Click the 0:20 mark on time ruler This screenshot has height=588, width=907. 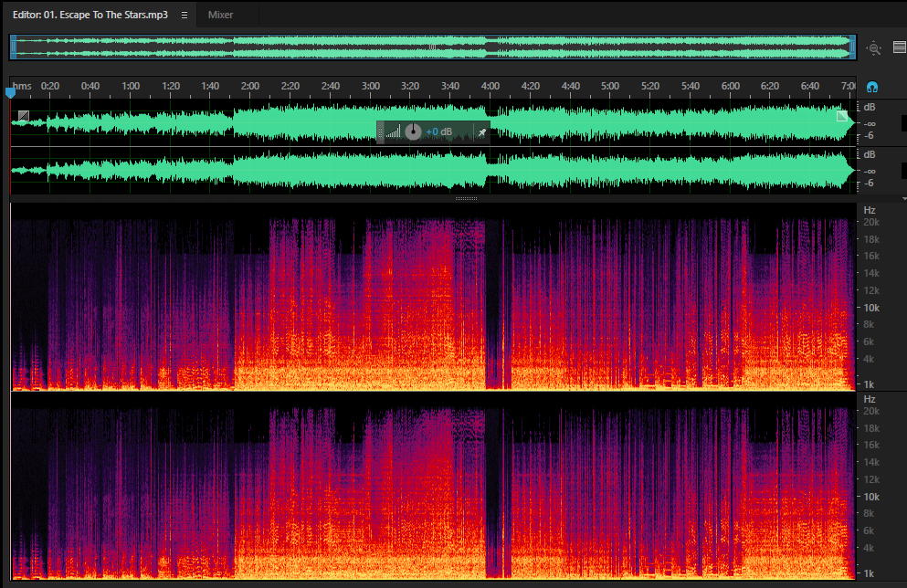50,86
